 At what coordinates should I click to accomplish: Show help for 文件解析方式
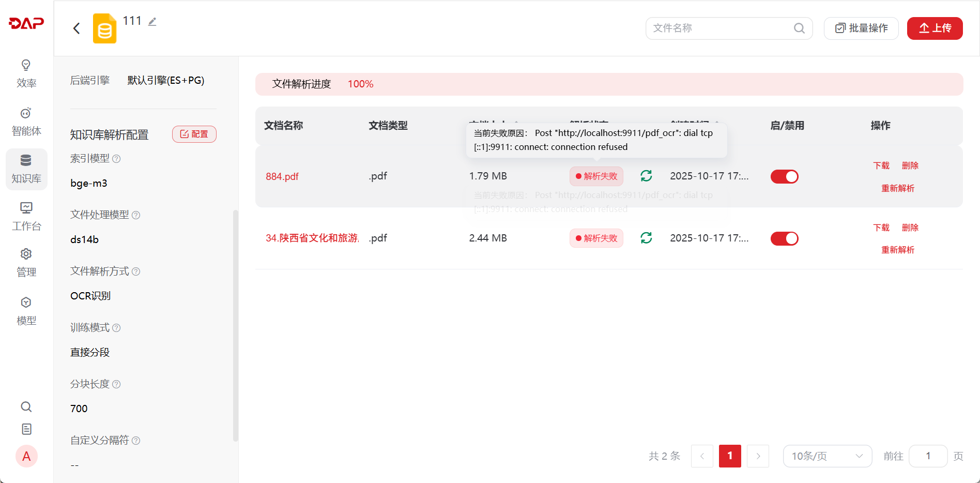tap(136, 271)
